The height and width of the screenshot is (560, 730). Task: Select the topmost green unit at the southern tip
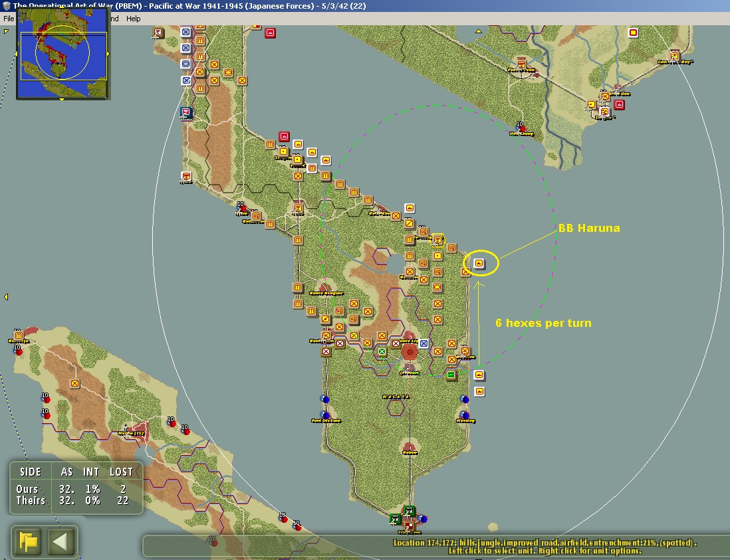coord(409,512)
